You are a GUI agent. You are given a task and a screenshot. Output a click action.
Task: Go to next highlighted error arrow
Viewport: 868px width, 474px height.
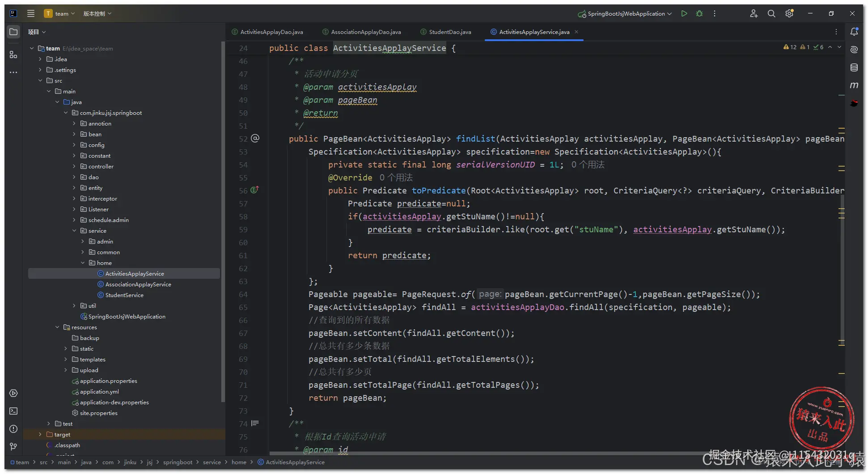coord(839,47)
